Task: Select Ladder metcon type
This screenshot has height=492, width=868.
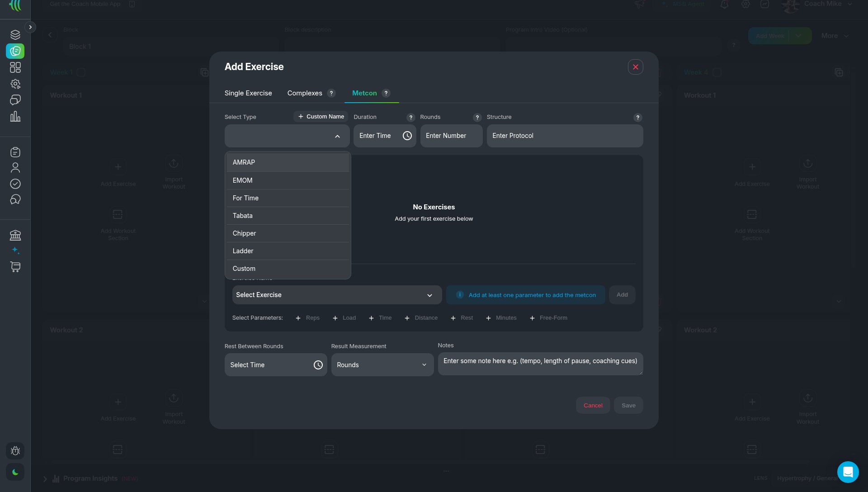Action: click(288, 251)
